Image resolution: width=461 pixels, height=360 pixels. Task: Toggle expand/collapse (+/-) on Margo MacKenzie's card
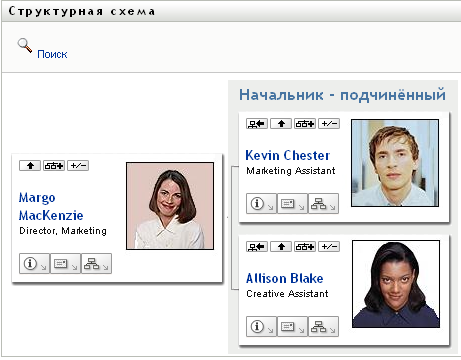(78, 166)
